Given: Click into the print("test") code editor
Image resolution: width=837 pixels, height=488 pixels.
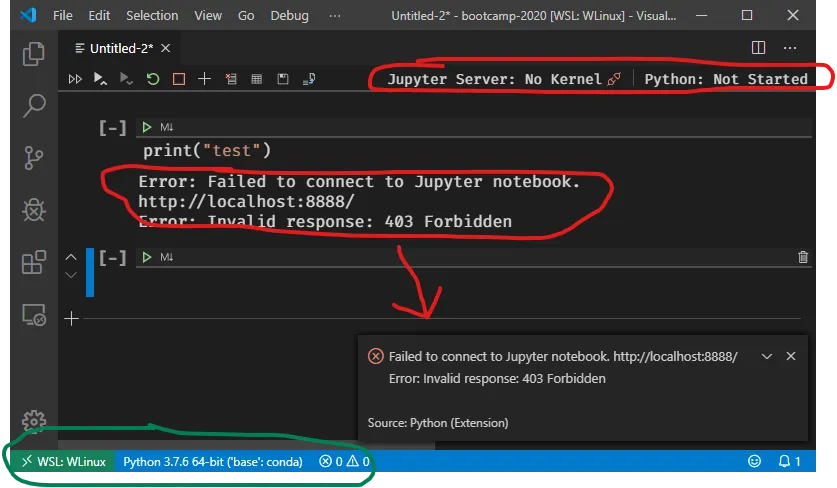Looking at the screenshot, I should [x=474, y=151].
